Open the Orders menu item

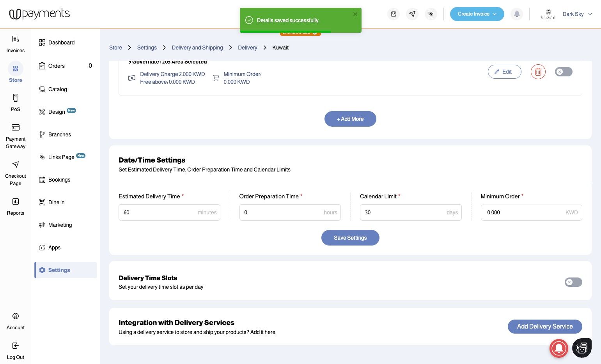[x=66, y=66]
